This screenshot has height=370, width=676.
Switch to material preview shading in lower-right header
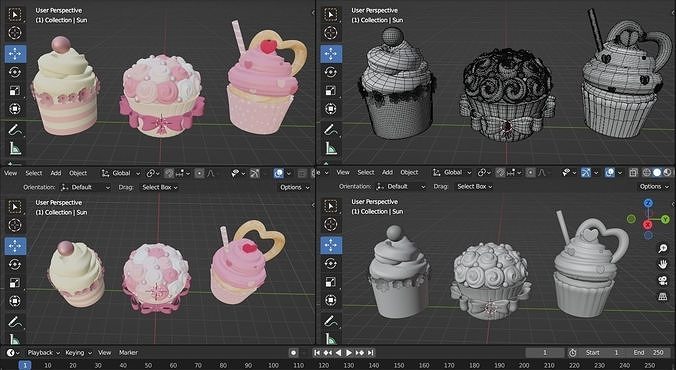(667, 172)
